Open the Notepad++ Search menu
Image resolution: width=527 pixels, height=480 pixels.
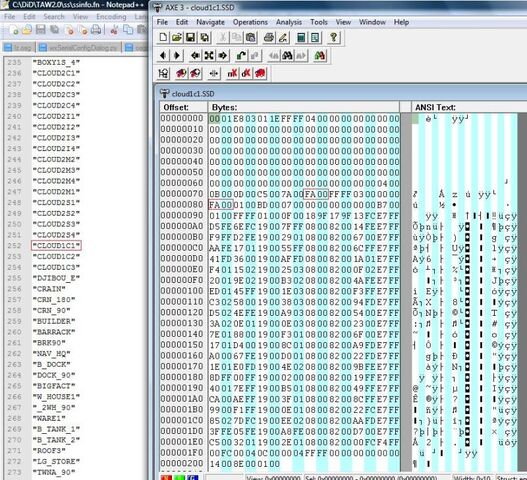[x=54, y=17]
